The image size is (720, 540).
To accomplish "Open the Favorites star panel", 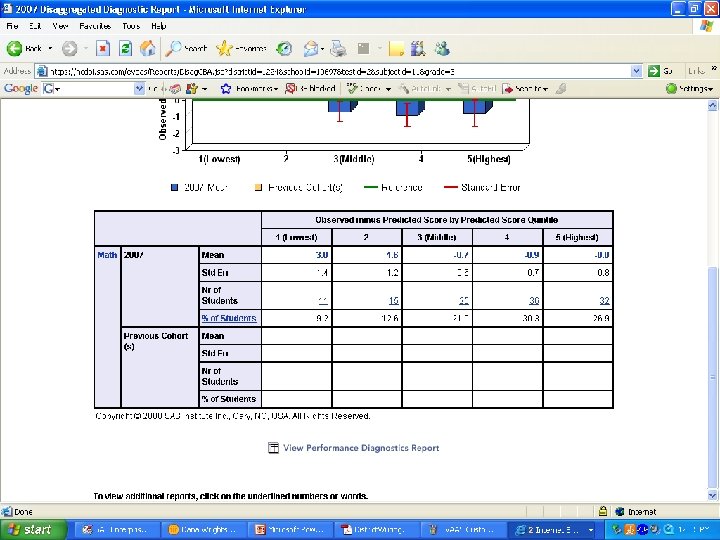I will click(x=242, y=48).
